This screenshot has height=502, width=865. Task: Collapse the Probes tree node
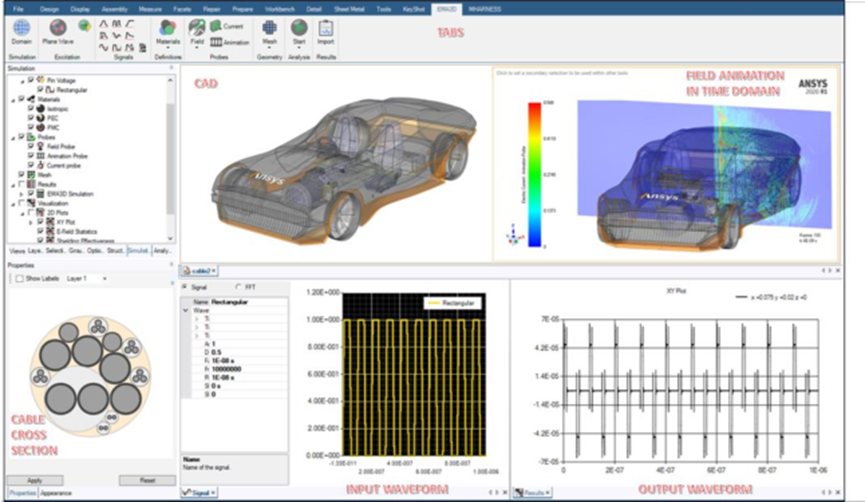click(x=13, y=137)
